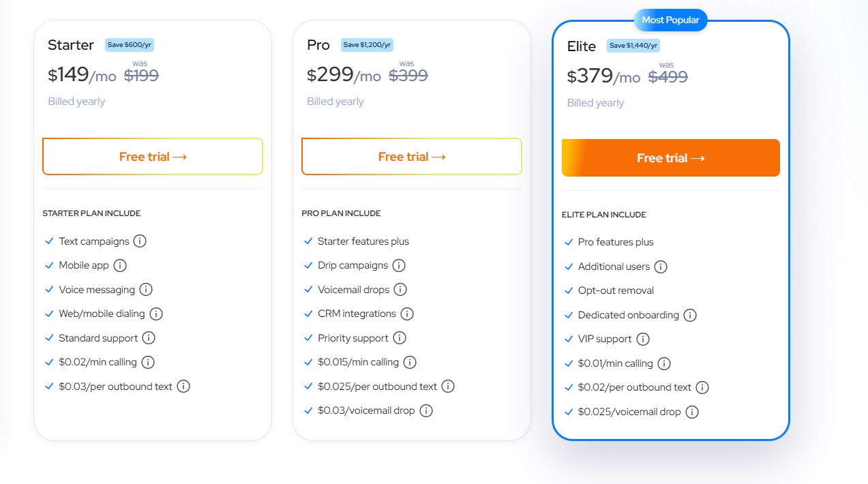Show info for Web/mobile dialing
Screen dimensions: 868x484
pyautogui.click(x=156, y=314)
